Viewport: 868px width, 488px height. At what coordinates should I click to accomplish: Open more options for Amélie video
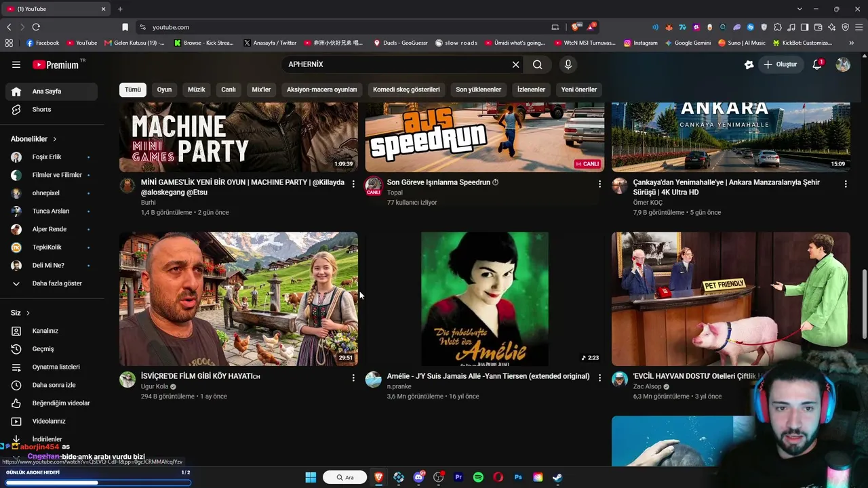[x=599, y=378]
